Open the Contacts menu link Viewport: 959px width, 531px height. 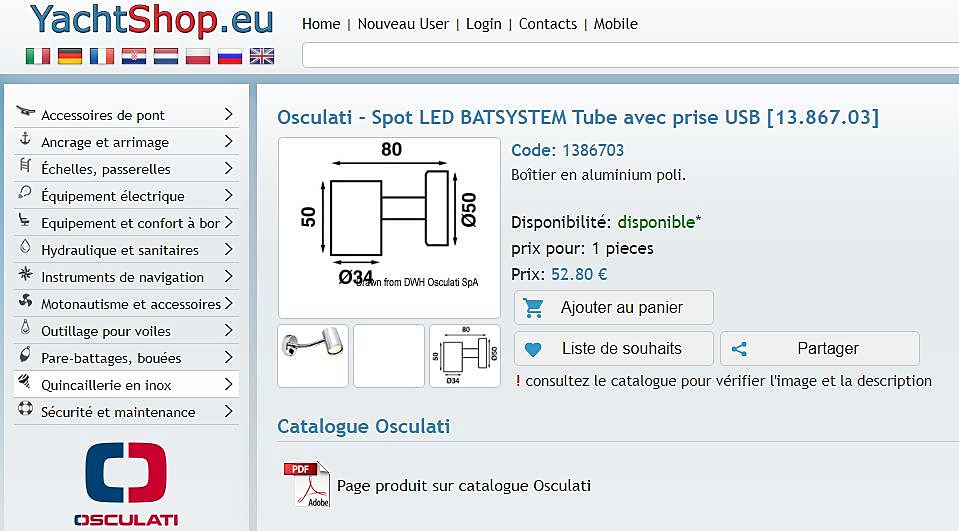[547, 24]
